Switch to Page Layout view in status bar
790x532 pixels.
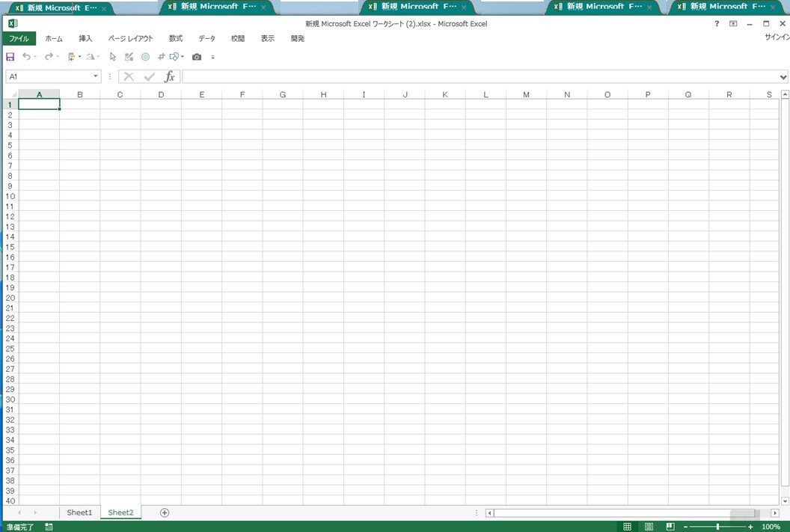pyautogui.click(x=649, y=527)
